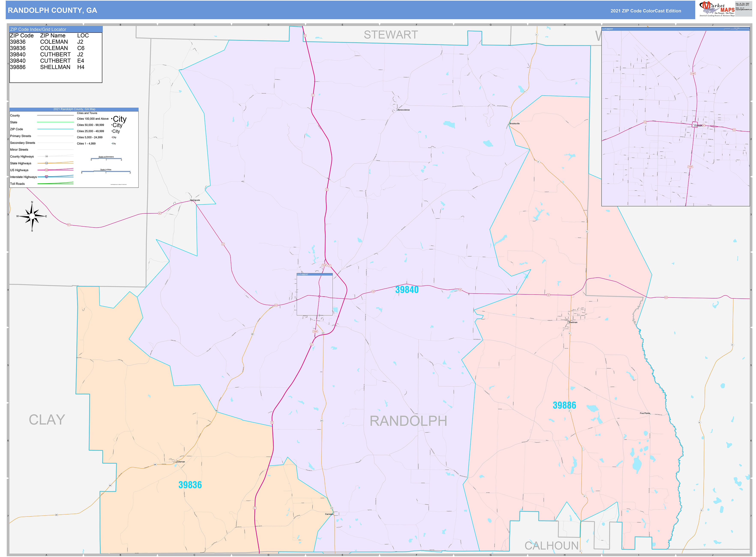Click the Cities 100,000 and Above city dot

112,119
